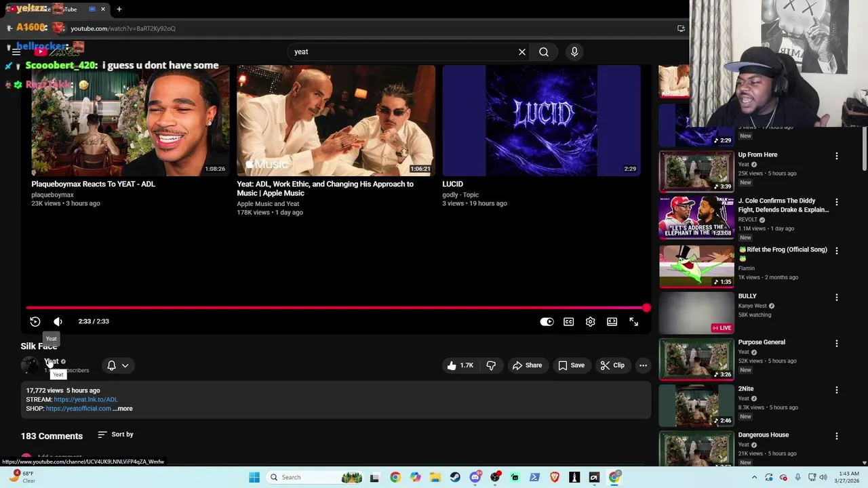Play the Up From Here sidebar video

click(x=696, y=171)
